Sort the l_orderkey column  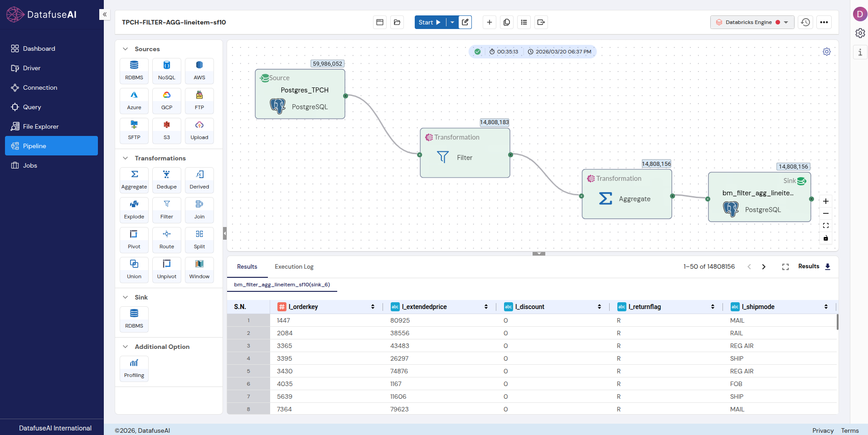[373, 307]
